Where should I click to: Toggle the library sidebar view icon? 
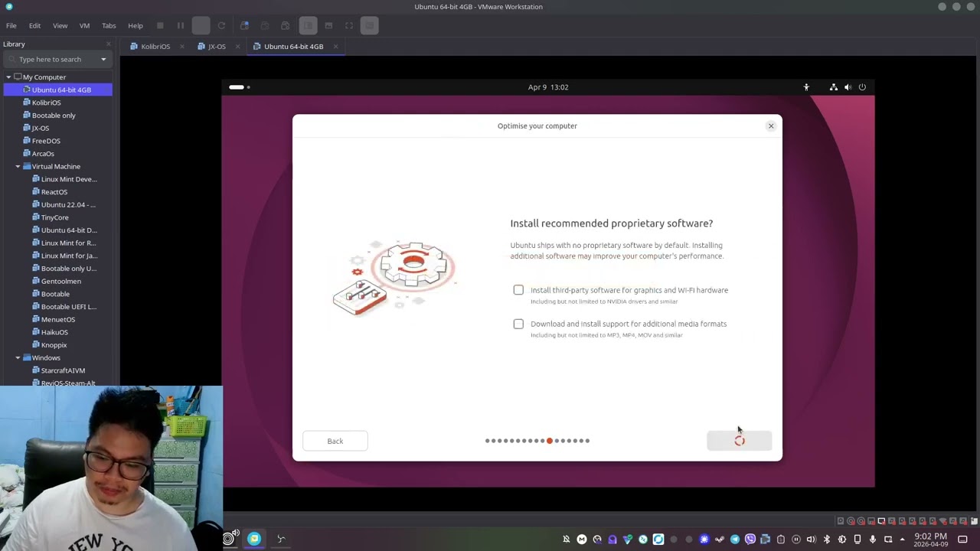(308, 25)
